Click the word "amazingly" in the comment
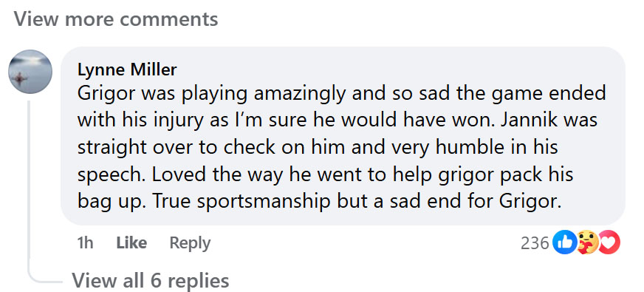 [300, 94]
